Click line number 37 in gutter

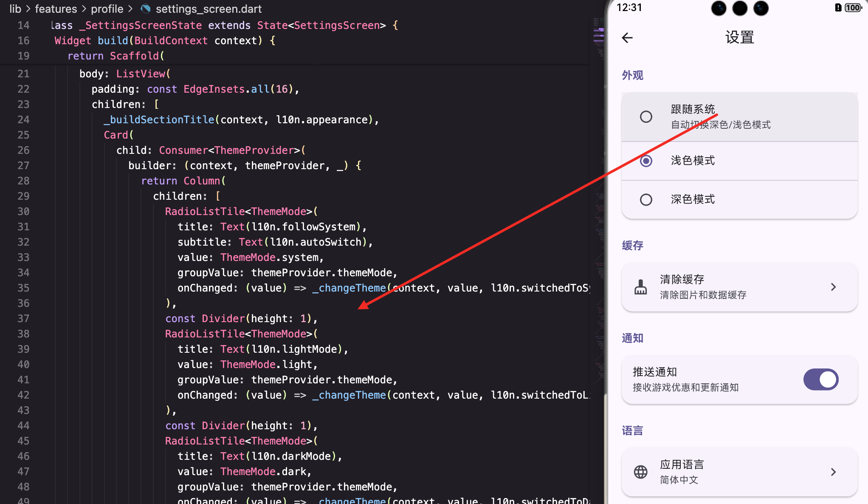coord(23,318)
